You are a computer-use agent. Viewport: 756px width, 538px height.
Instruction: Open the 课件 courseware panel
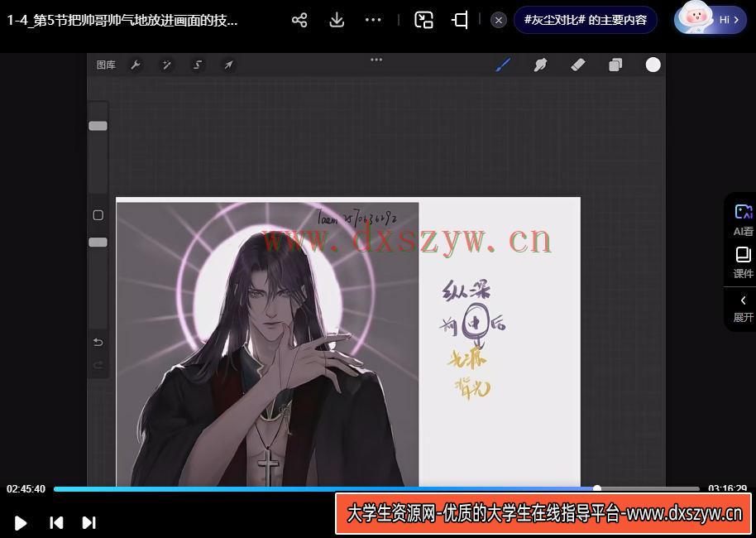tap(743, 262)
